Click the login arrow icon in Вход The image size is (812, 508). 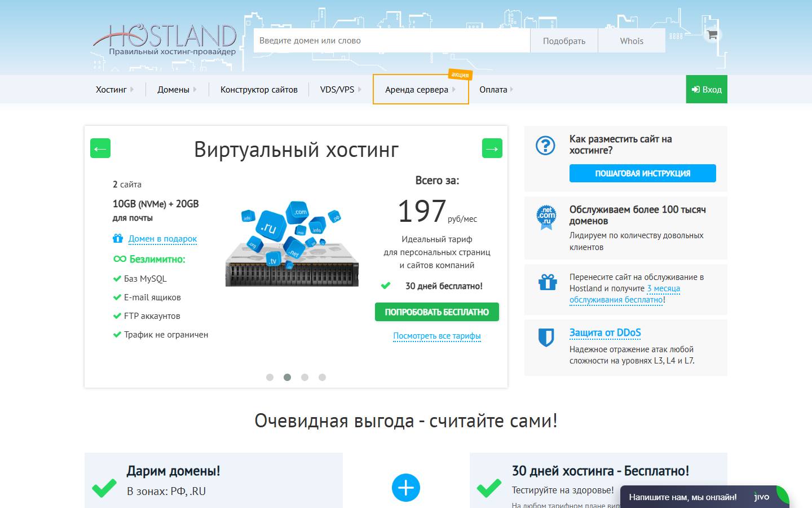point(696,89)
